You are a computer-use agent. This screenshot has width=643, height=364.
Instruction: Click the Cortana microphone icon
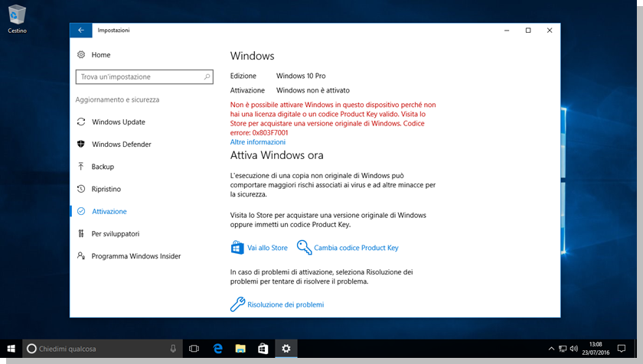173,349
